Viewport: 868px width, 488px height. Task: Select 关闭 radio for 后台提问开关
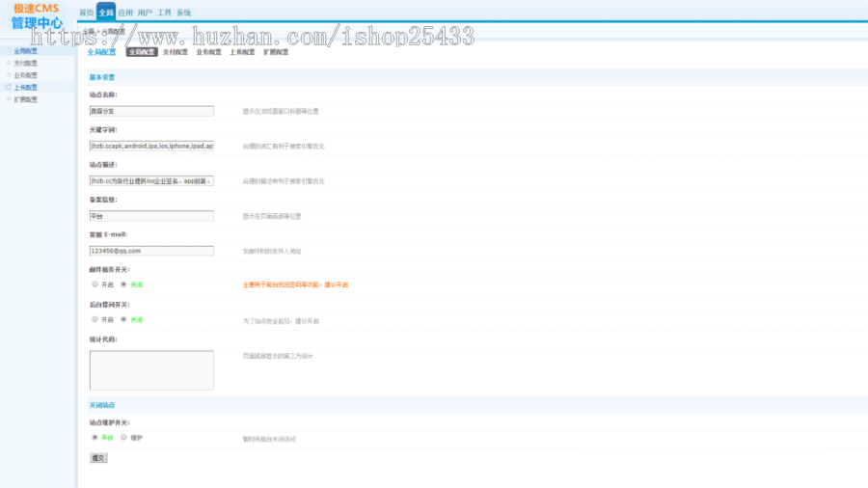123,319
